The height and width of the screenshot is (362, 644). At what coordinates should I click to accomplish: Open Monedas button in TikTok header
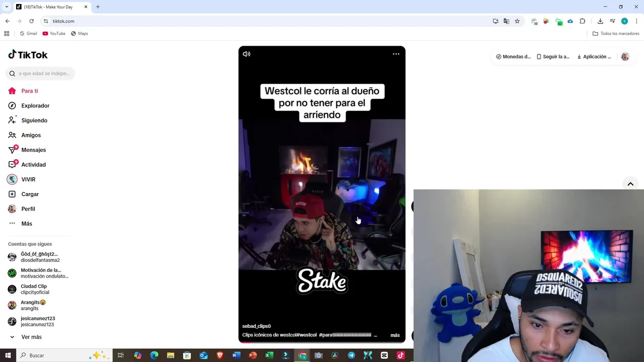[x=513, y=57]
